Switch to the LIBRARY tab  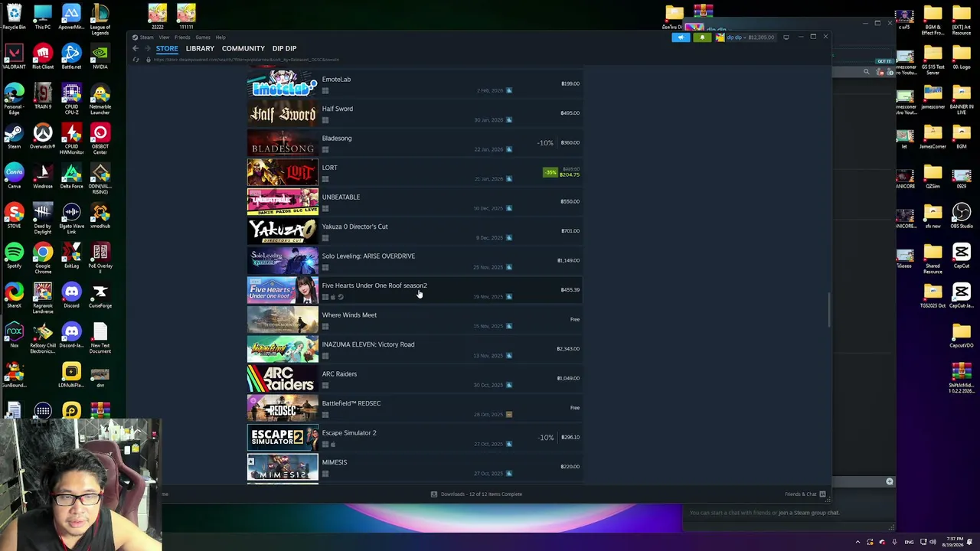pos(200,48)
